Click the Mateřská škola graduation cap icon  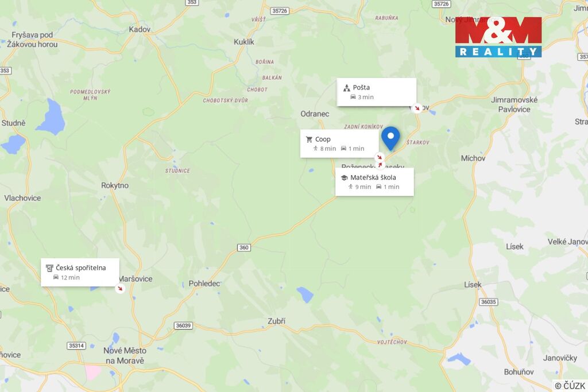coord(345,178)
